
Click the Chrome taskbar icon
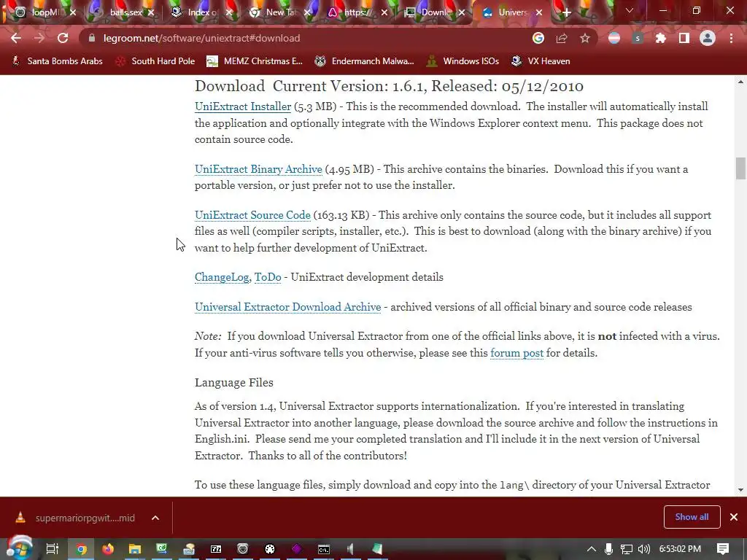click(x=81, y=550)
